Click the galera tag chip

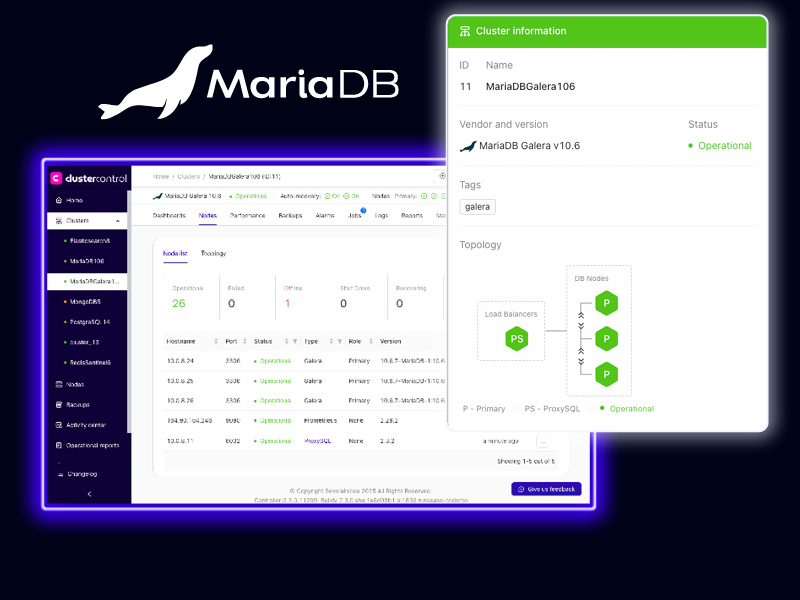pyautogui.click(x=477, y=206)
